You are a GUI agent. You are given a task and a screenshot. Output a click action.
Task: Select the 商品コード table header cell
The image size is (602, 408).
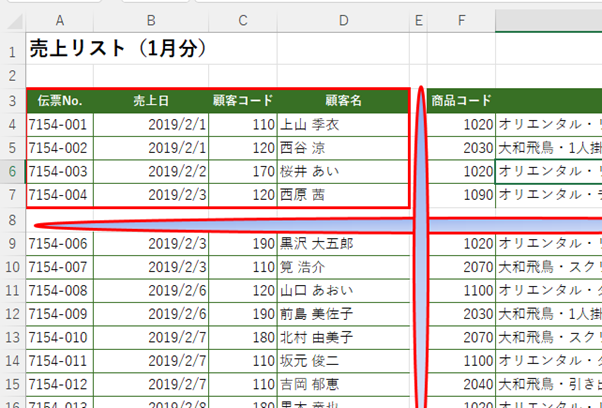coord(461,100)
